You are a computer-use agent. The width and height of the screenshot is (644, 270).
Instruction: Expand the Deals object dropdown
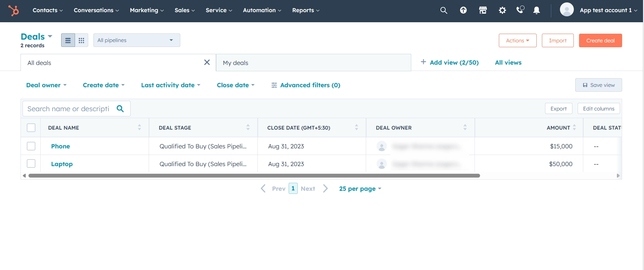coord(36,36)
